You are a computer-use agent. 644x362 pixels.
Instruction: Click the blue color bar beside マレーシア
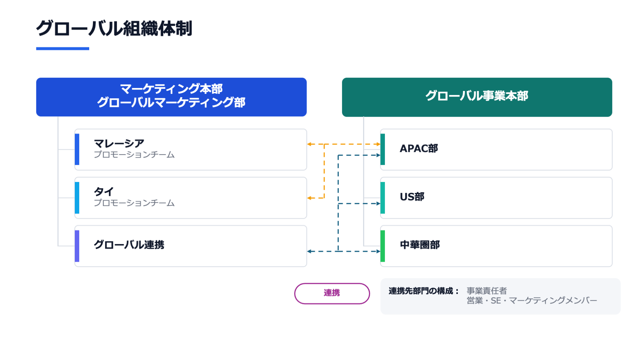point(77,149)
